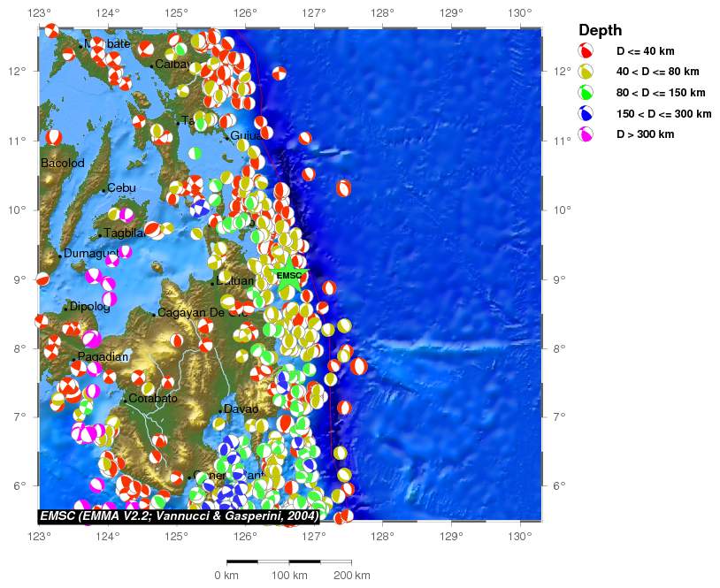Click the red beachball icon in the Depth legend

pos(586,50)
